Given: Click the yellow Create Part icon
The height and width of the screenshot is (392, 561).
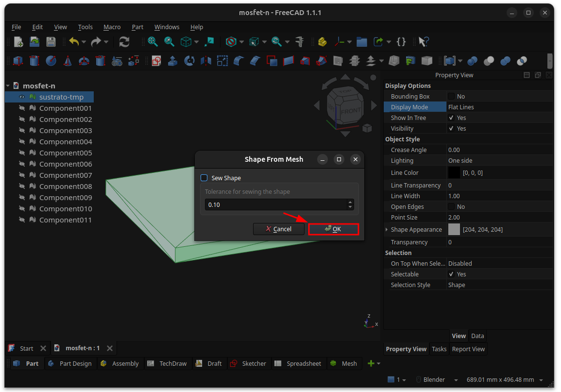Looking at the screenshot, I should 323,42.
